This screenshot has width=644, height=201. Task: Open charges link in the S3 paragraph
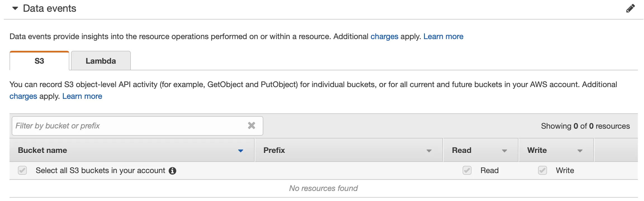click(23, 96)
